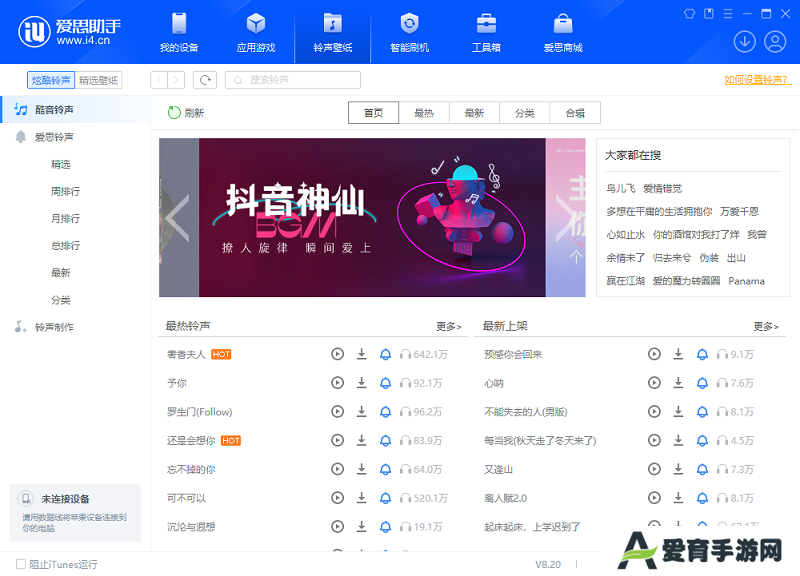
Task: Select the 最新 tab
Action: pyautogui.click(x=474, y=113)
